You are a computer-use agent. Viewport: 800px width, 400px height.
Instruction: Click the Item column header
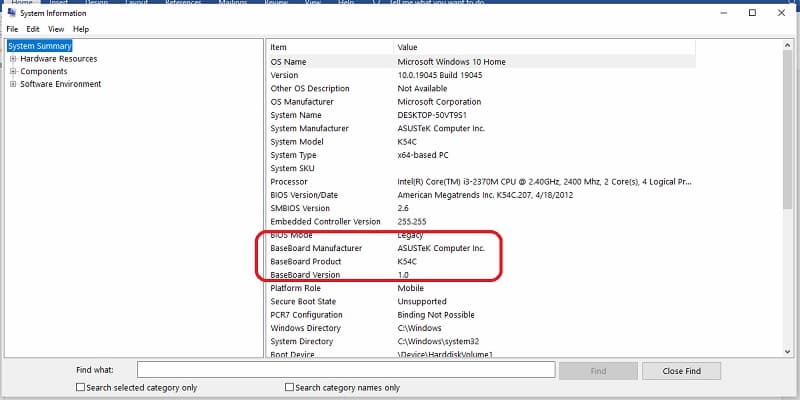[330, 47]
